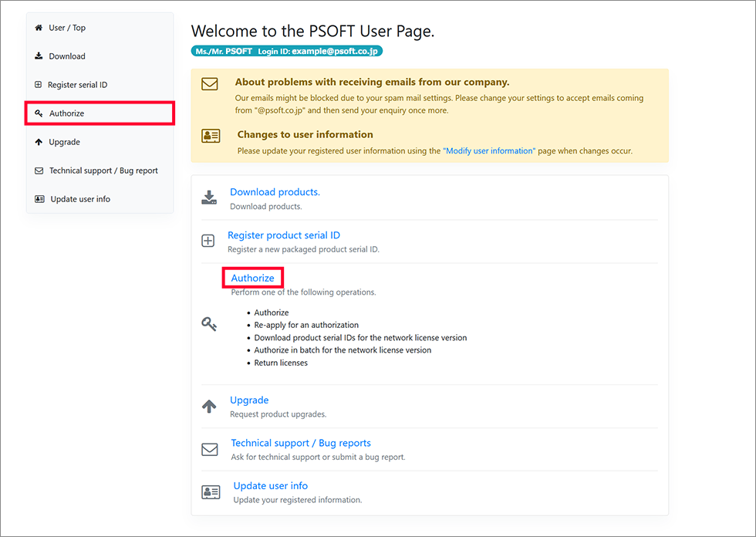Viewport: 756px width, 537px height.
Task: Click the key icon in the sidebar
Action: tap(39, 113)
